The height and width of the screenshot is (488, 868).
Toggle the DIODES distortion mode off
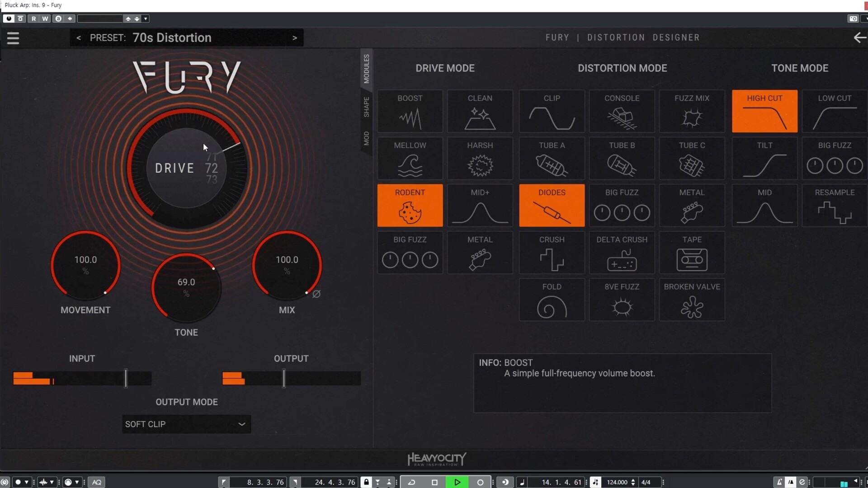coord(552,205)
